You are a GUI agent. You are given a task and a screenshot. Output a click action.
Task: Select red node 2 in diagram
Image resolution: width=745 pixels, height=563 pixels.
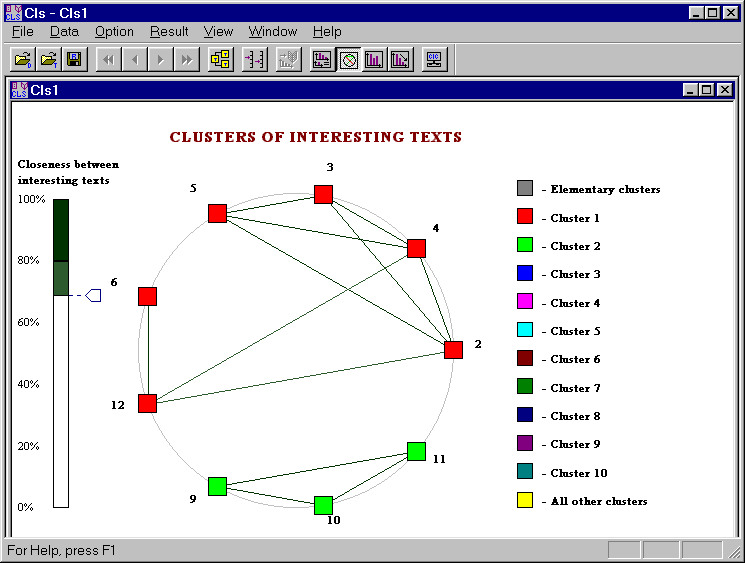click(x=454, y=350)
